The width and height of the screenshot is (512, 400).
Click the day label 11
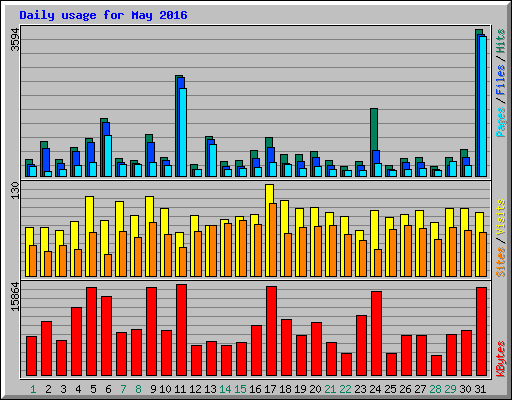tap(180, 389)
